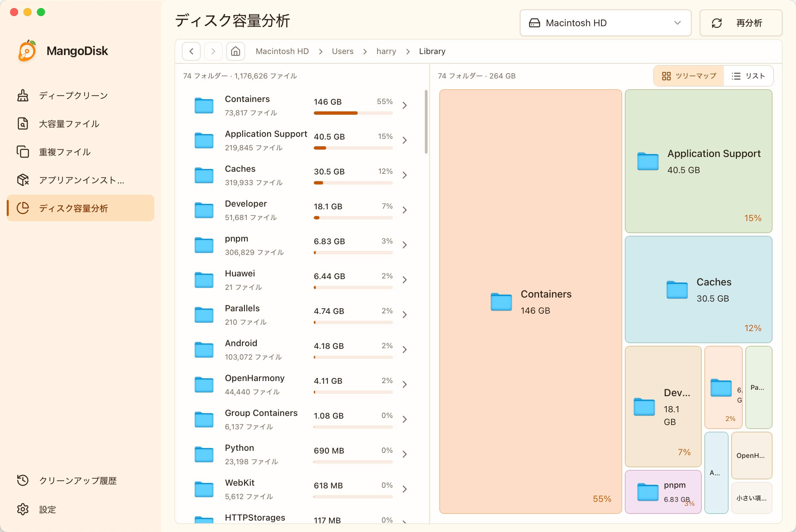Click Library in breadcrumb
This screenshot has height=532, width=796.
click(x=432, y=51)
